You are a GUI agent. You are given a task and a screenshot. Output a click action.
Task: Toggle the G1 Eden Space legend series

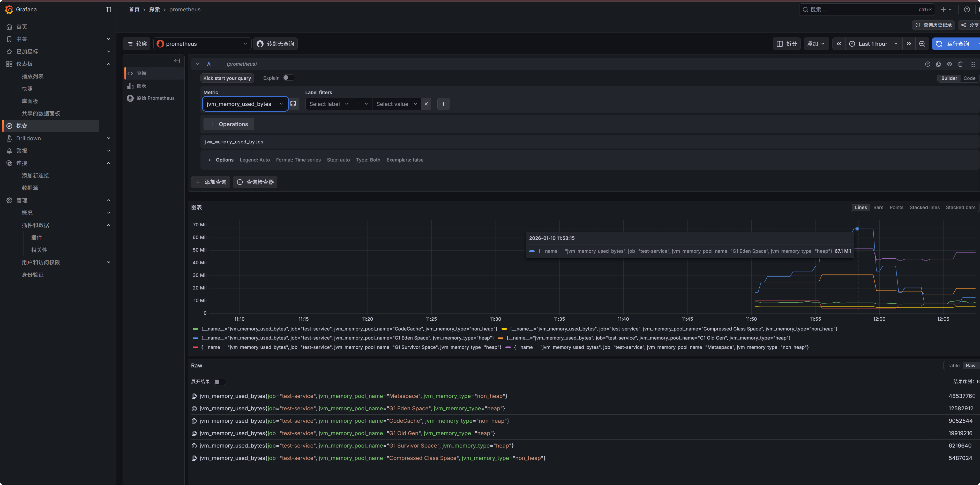(x=347, y=338)
